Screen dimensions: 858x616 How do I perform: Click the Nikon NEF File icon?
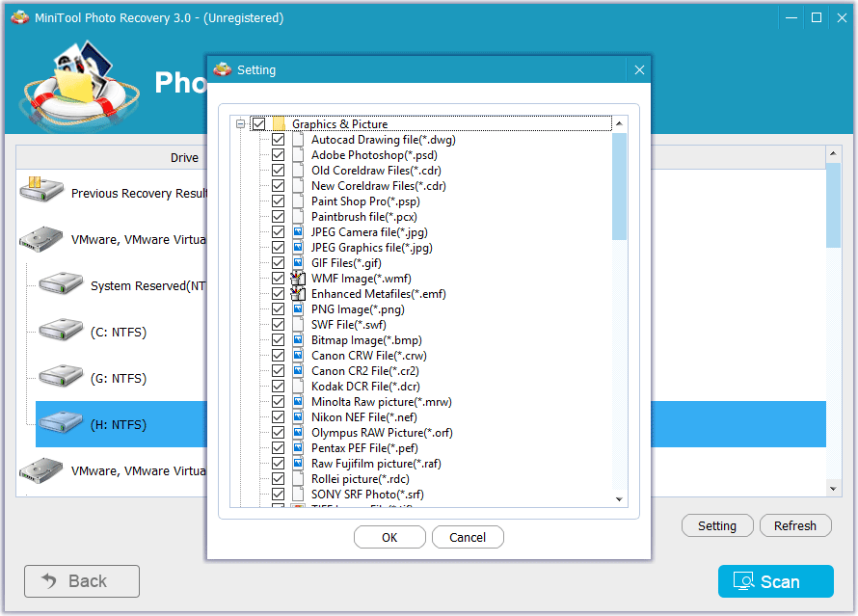click(298, 416)
